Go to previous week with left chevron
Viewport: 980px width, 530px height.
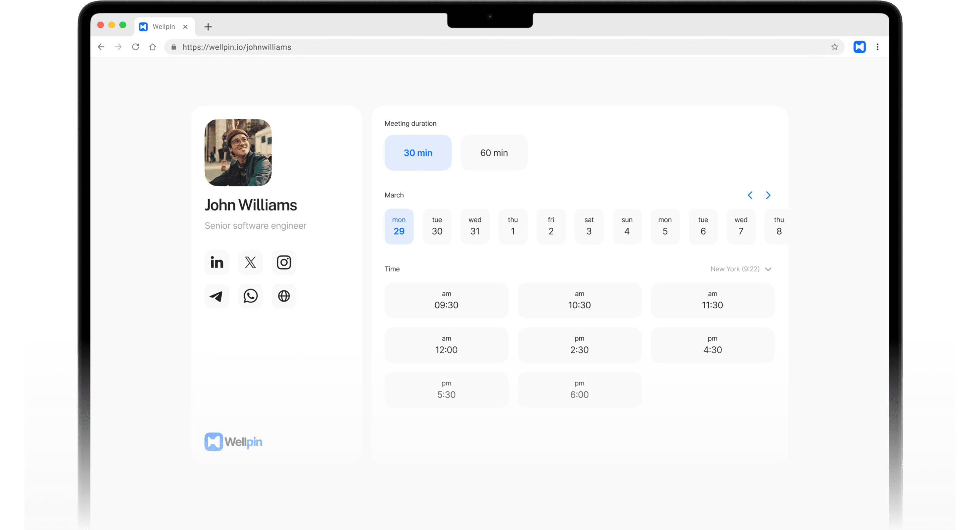(x=750, y=195)
